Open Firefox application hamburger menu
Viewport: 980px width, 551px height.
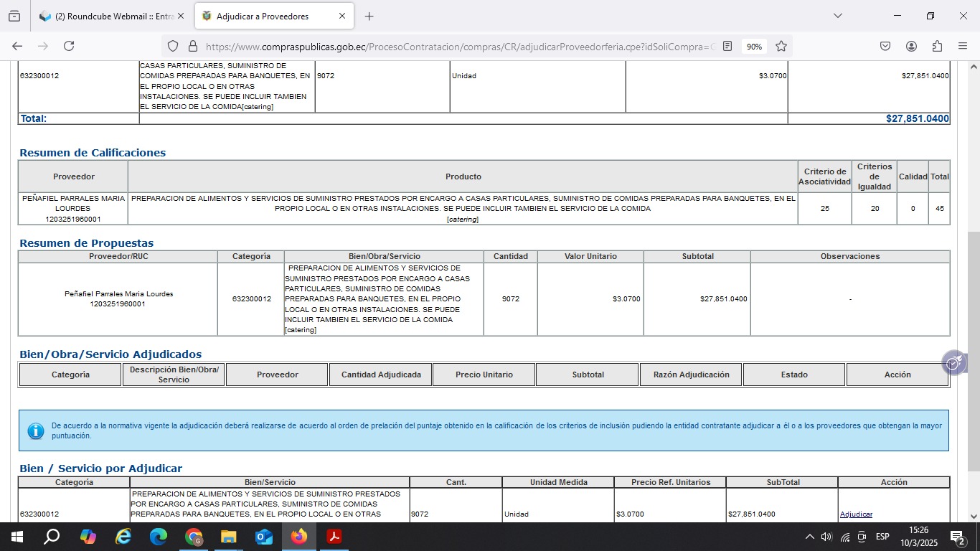(963, 46)
